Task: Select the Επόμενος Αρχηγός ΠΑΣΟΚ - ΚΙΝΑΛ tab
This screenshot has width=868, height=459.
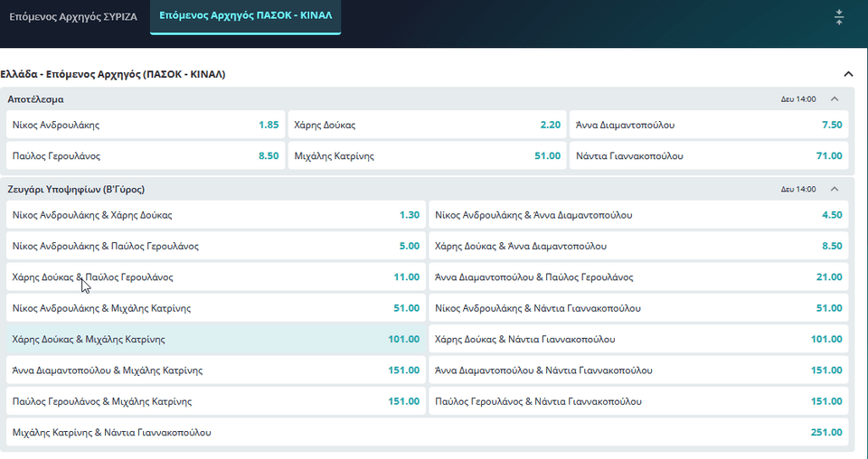Action: pos(245,16)
